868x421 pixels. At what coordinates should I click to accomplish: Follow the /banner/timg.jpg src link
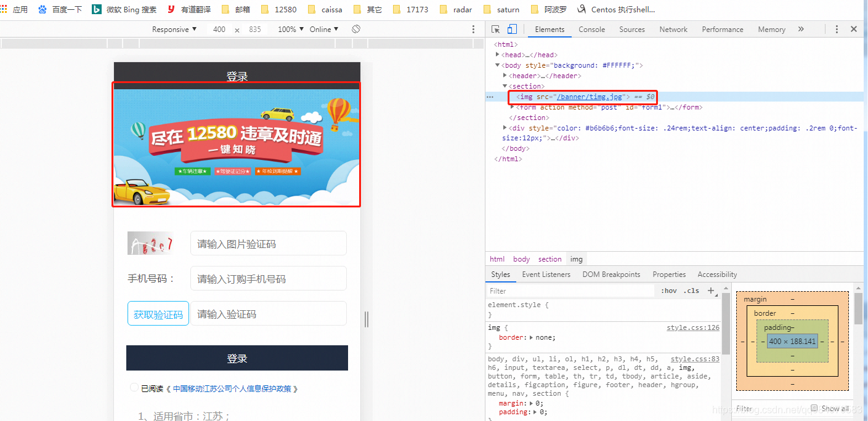590,97
